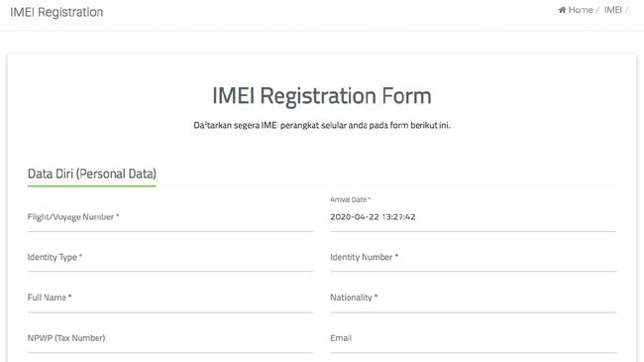Focus the Flight/Voyage Number field
This screenshot has height=362, width=644.
(170, 217)
